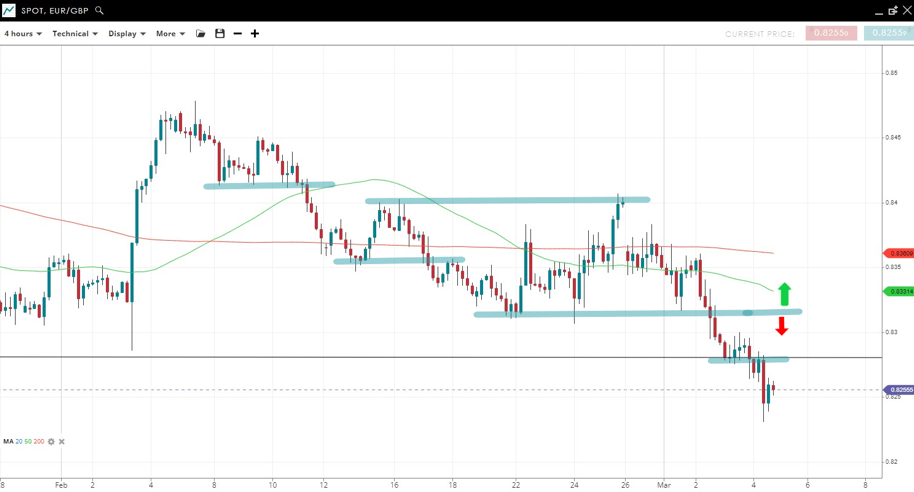Save chart with the floppy disk icon
914x492 pixels.
220,34
